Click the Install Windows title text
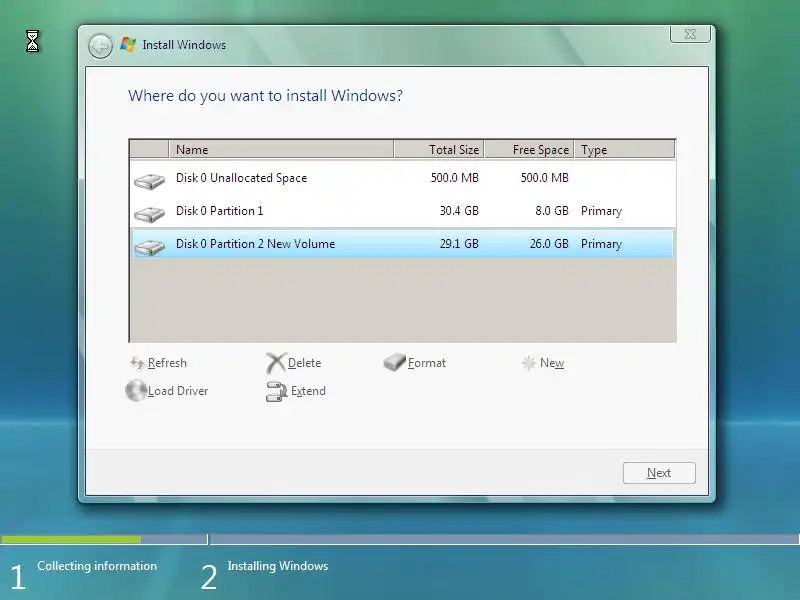 pyautogui.click(x=184, y=45)
